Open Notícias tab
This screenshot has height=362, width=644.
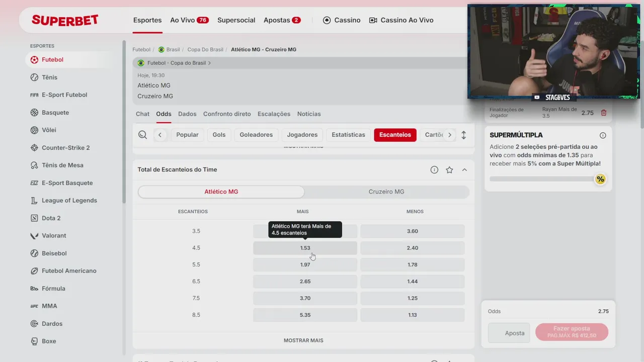tap(309, 114)
